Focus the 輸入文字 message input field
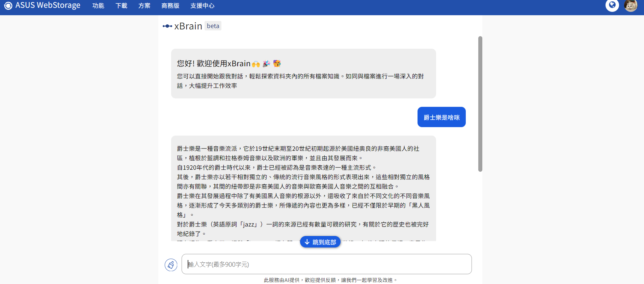The width and height of the screenshot is (644, 284). coord(326,264)
